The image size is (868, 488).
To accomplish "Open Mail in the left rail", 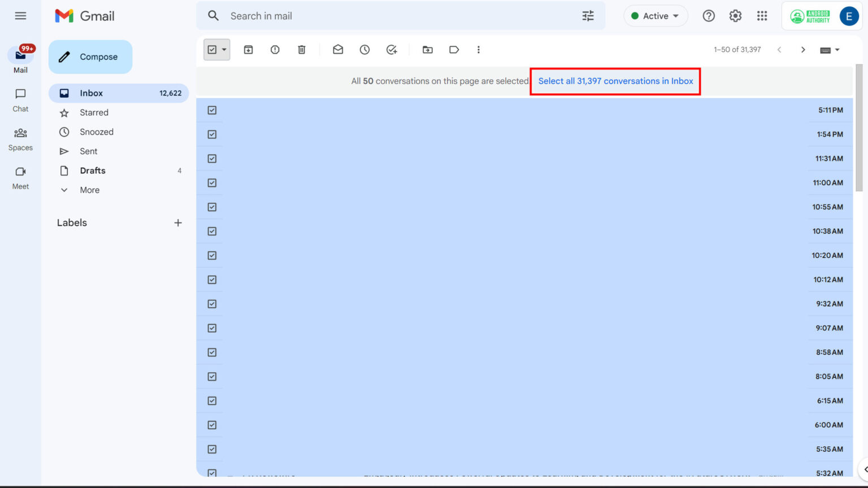I will (x=20, y=60).
